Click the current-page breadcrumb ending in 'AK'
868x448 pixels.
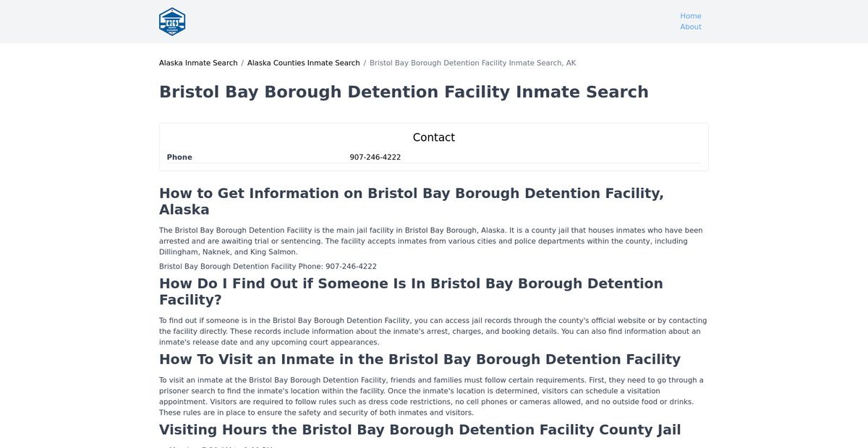(x=472, y=63)
